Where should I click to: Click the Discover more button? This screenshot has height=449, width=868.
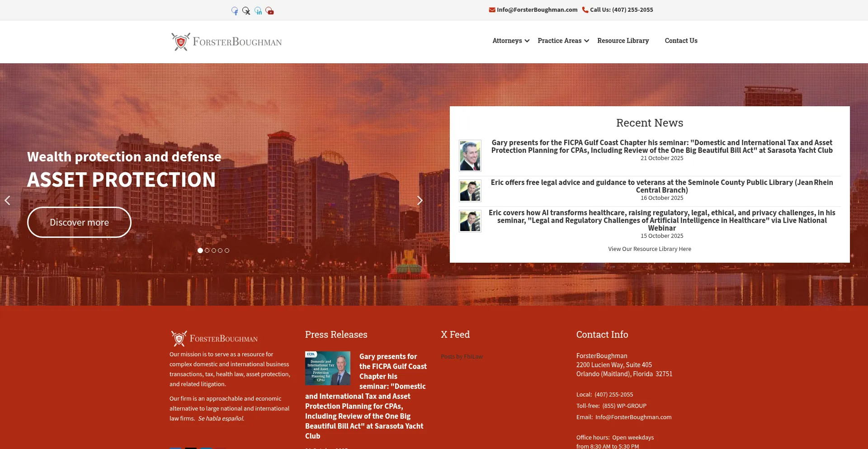click(x=79, y=222)
